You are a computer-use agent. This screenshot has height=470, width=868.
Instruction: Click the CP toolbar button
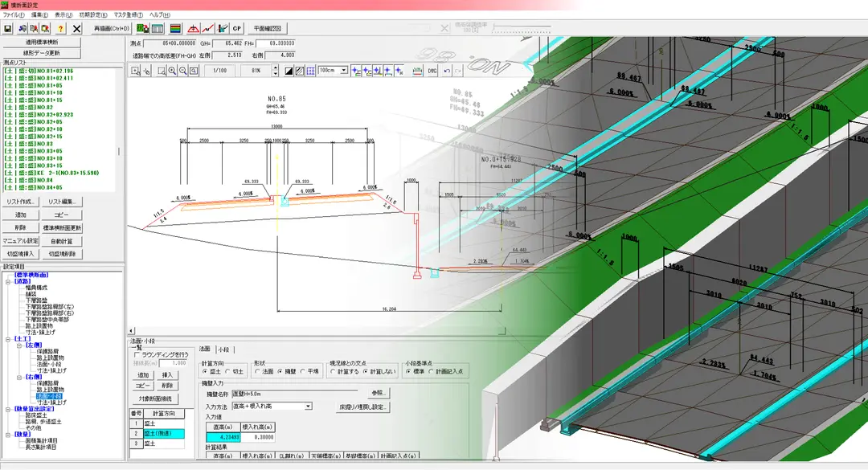pyautogui.click(x=237, y=28)
